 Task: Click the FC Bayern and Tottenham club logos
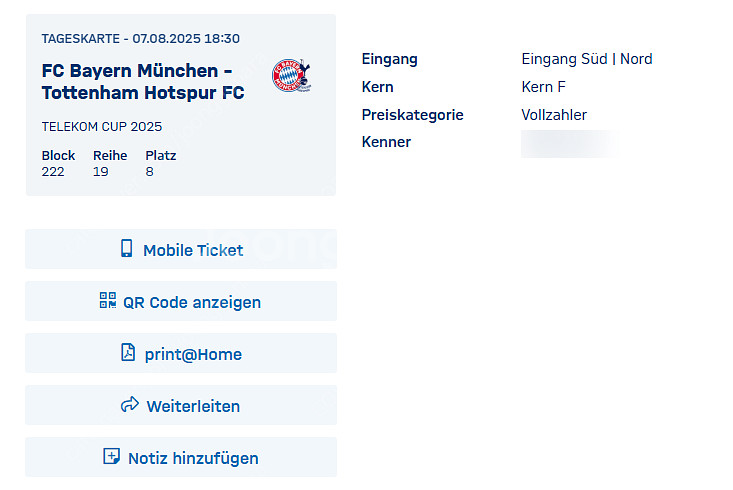292,76
